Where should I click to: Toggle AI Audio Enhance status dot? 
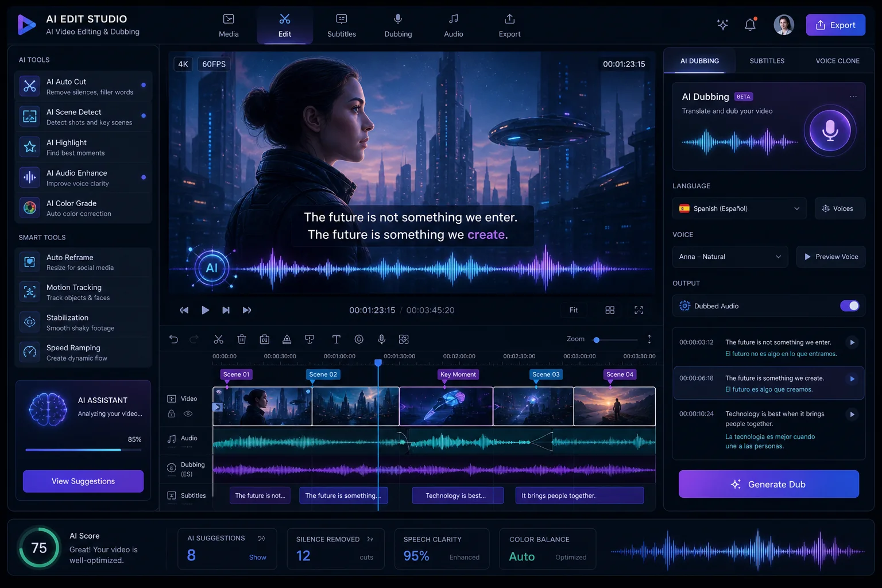(144, 177)
